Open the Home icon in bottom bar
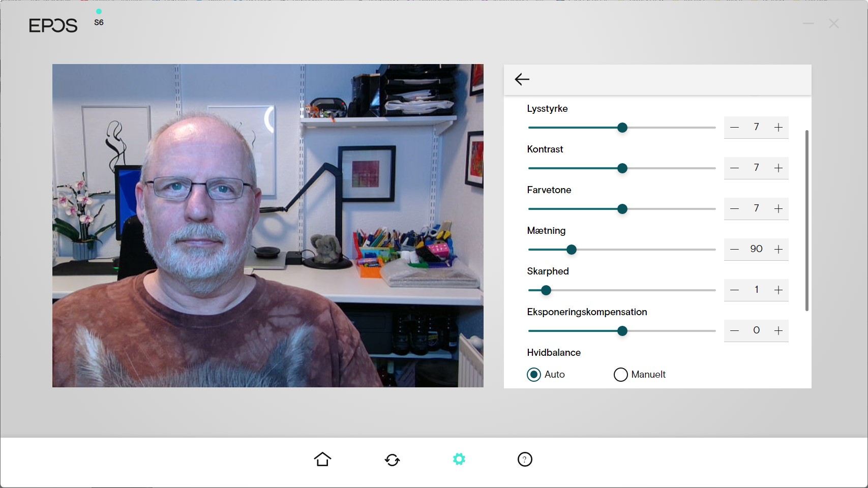 (x=322, y=460)
